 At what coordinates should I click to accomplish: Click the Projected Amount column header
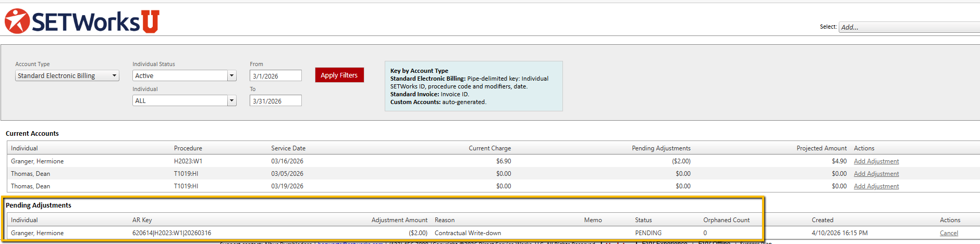click(821, 148)
